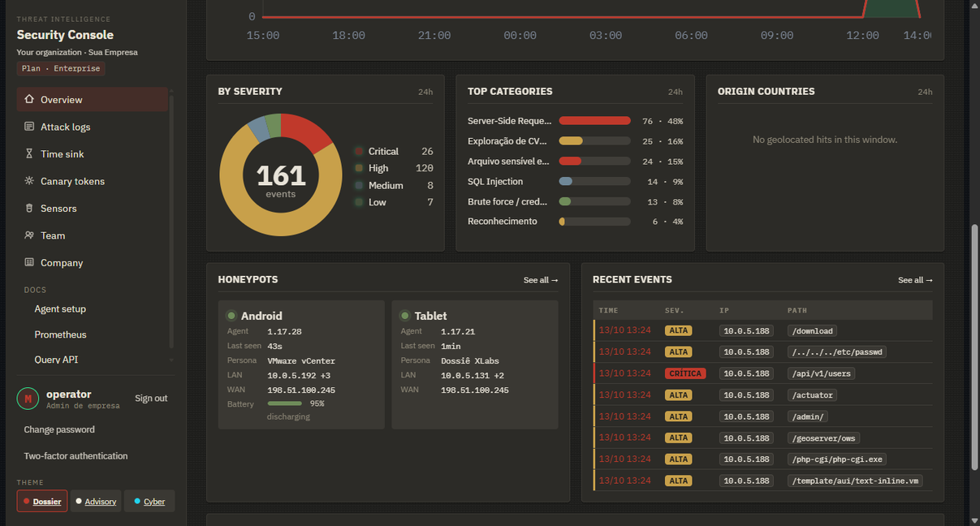Go to Sensors using its icon
Screen dimensions: 980x526
(x=29, y=208)
